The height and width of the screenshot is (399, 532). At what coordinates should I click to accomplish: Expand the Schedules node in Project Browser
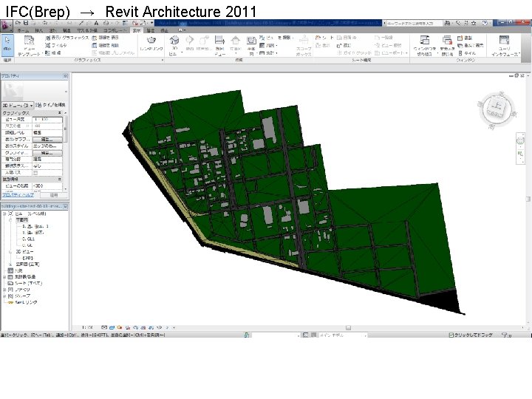[x=4, y=277]
